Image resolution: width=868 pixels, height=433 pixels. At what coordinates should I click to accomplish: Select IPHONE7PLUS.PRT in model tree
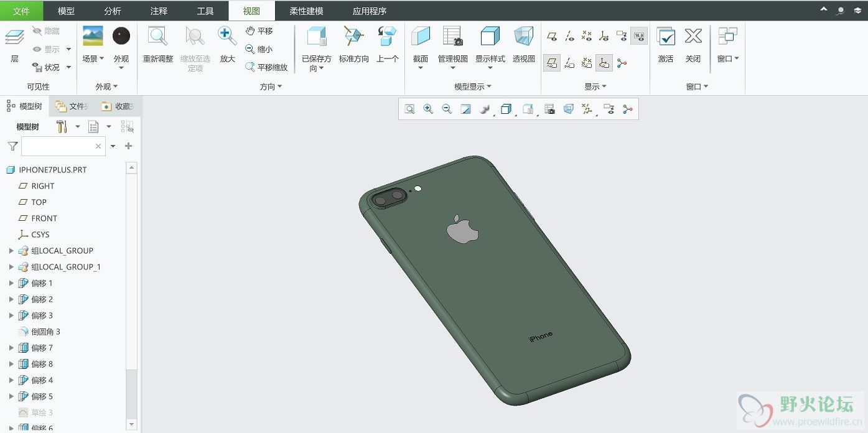click(x=47, y=170)
